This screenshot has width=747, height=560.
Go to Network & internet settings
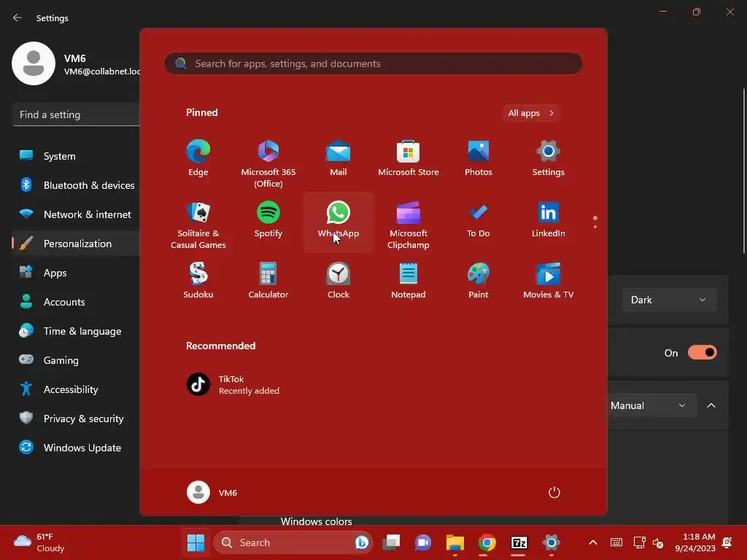76,214
